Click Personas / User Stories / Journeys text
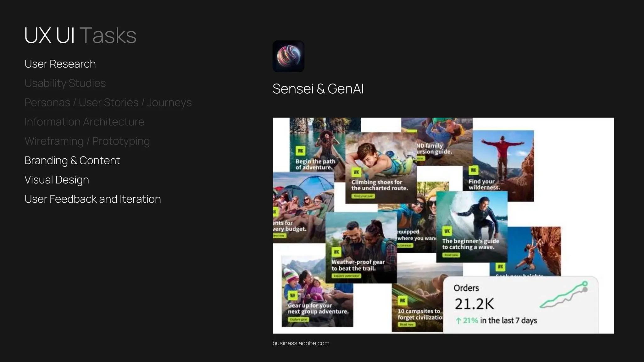Screen dimensions: 644x362 click(x=108, y=102)
